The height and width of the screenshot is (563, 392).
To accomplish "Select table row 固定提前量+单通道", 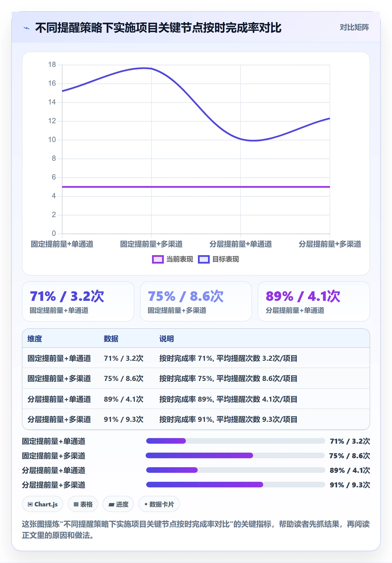I will [196, 358].
